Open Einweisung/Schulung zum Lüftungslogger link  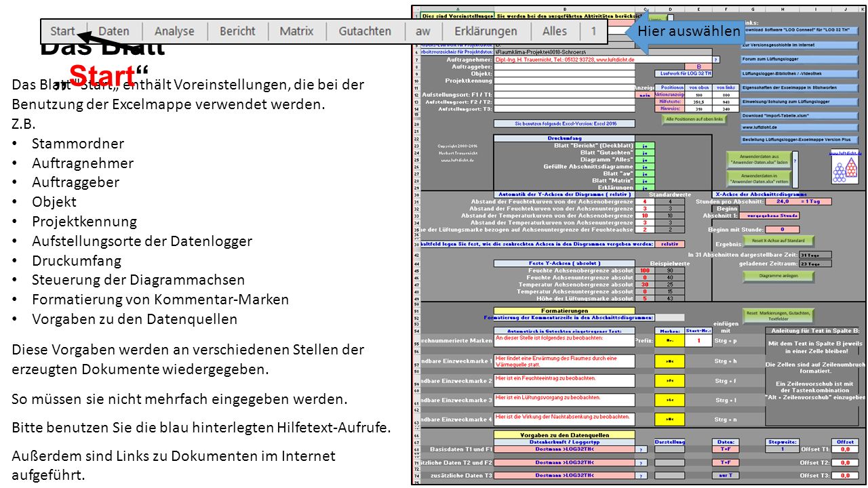800,101
